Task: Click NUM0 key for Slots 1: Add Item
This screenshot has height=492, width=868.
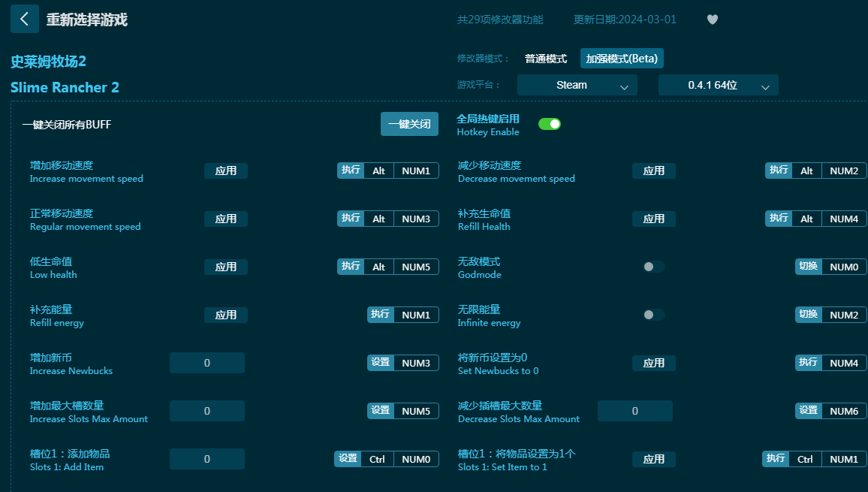Action: 416,459
